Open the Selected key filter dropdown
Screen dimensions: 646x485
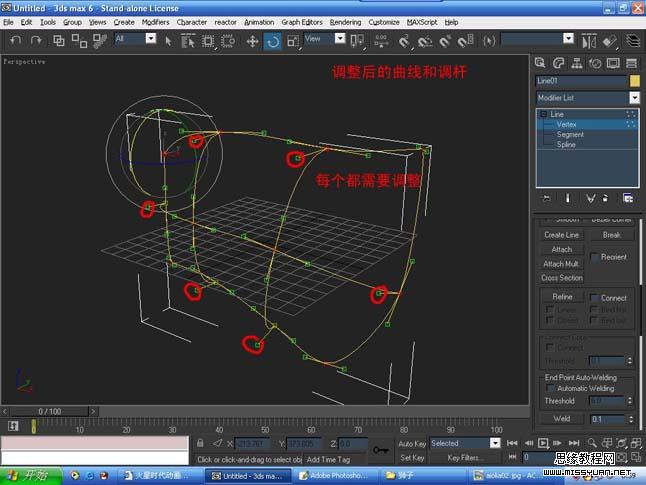(495, 443)
